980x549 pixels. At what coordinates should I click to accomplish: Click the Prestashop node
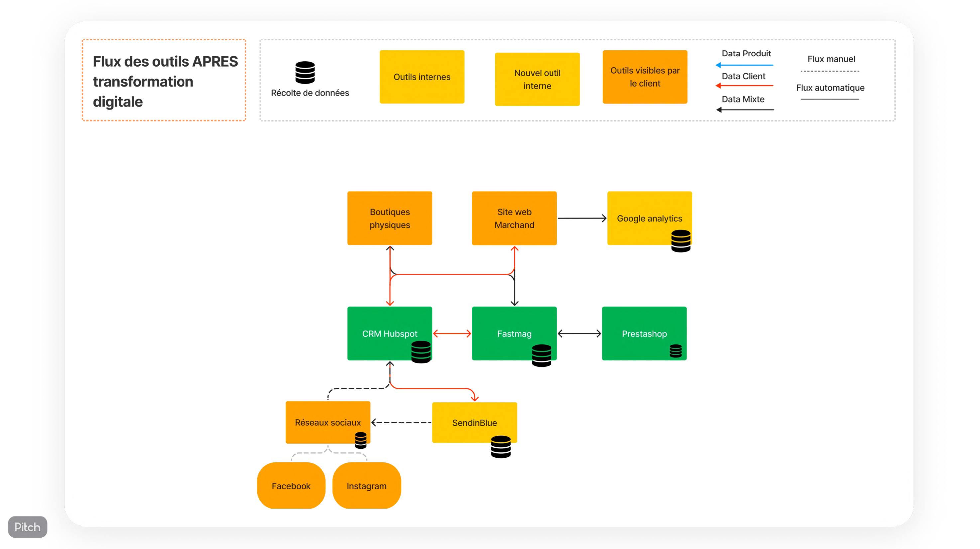(644, 333)
